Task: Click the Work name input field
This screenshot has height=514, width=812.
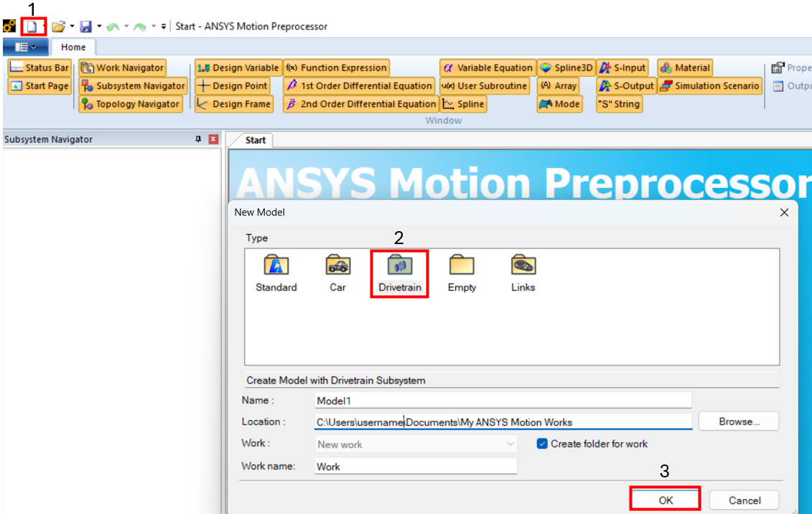Action: tap(415, 467)
